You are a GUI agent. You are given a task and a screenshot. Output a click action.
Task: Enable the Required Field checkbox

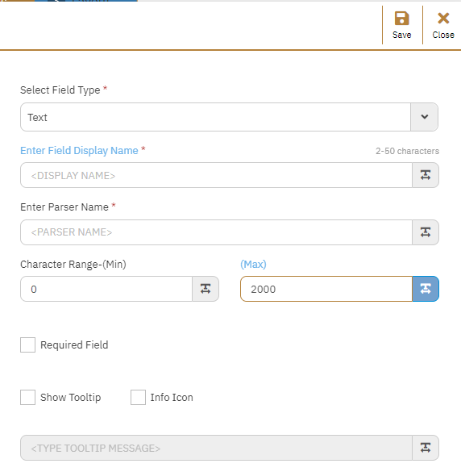pyautogui.click(x=27, y=344)
